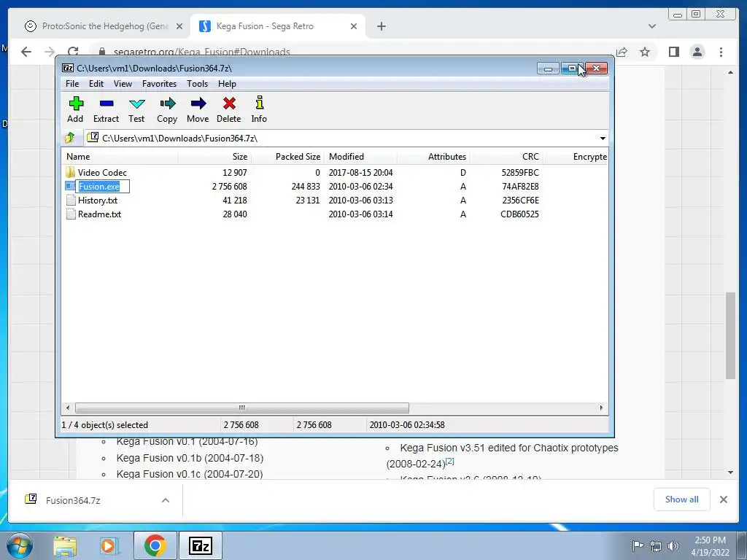Sort by the Attributes column header

(433, 157)
